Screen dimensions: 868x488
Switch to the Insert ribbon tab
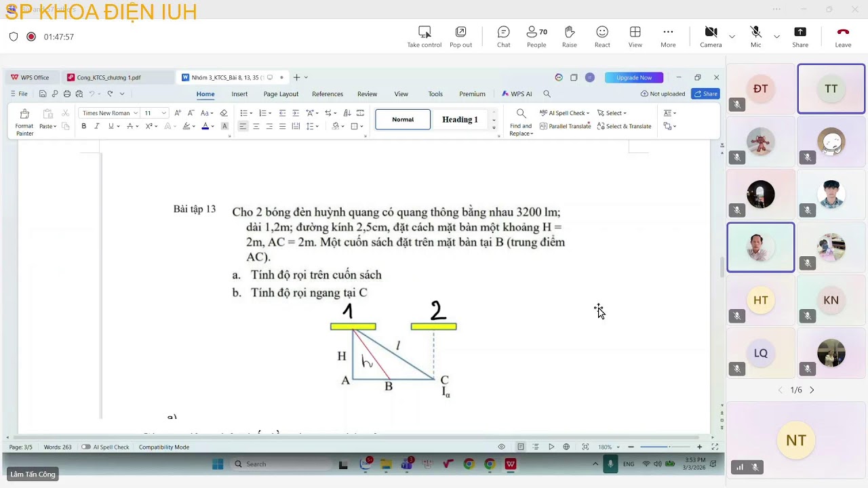point(239,94)
